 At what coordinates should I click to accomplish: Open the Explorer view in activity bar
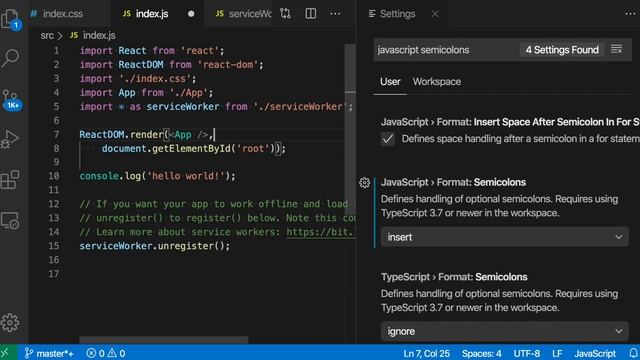(x=10, y=19)
